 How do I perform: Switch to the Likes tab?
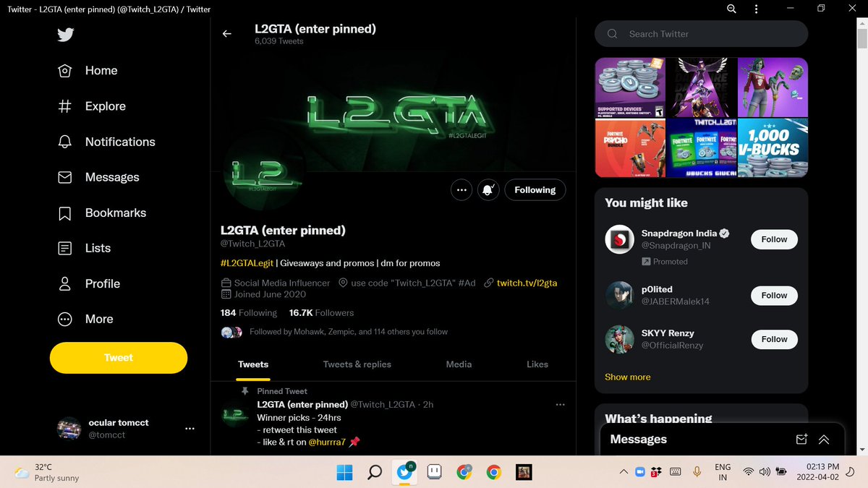[537, 364]
